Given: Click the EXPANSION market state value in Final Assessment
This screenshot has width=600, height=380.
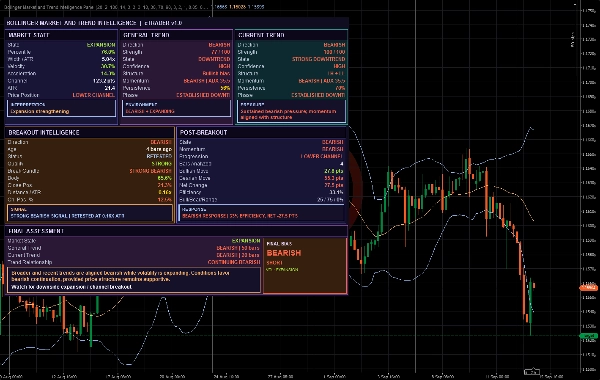Looking at the screenshot, I should (246, 241).
